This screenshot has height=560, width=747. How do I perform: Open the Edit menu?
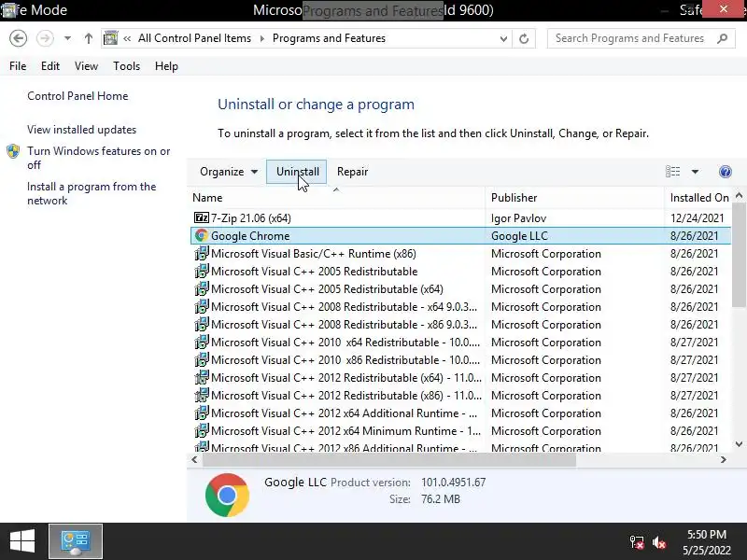tap(50, 66)
